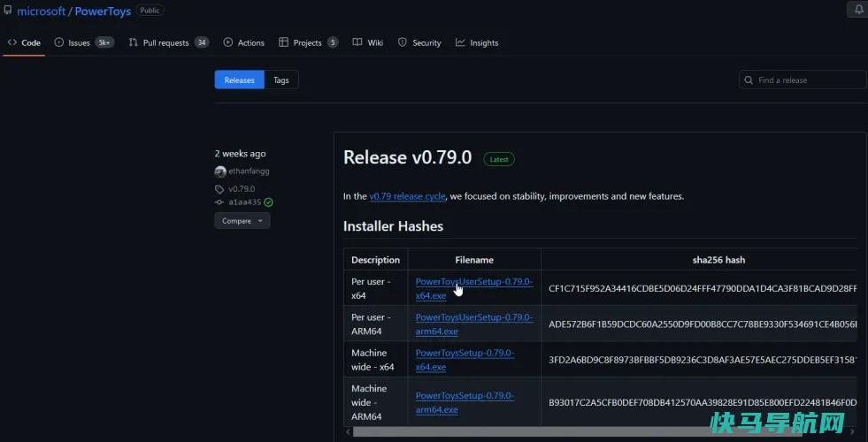Viewport: 868px width, 442px height.
Task: Click the Pull requests 34 counter
Action: pyautogui.click(x=202, y=42)
